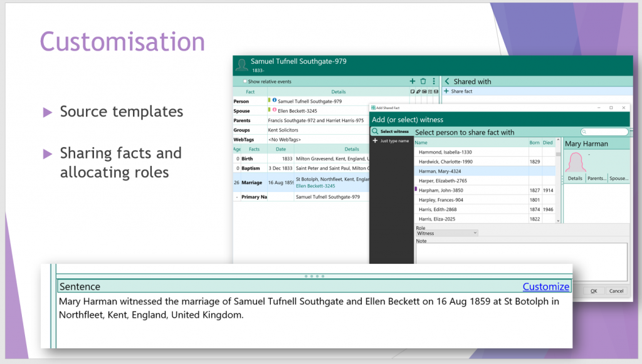Click the Customize sentence link
This screenshot has height=364, width=642.
(x=545, y=286)
